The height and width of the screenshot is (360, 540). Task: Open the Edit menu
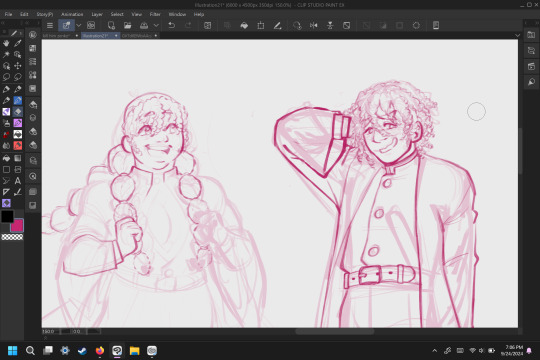point(24,14)
